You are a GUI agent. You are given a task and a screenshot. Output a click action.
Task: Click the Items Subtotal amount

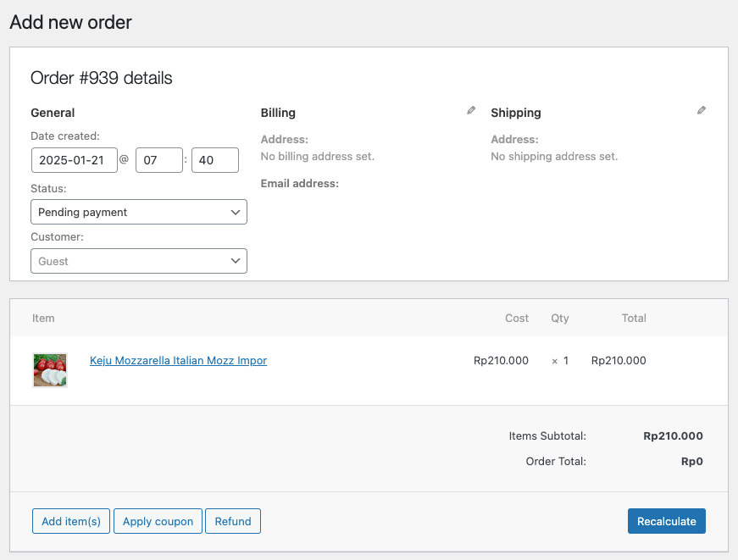(x=673, y=436)
